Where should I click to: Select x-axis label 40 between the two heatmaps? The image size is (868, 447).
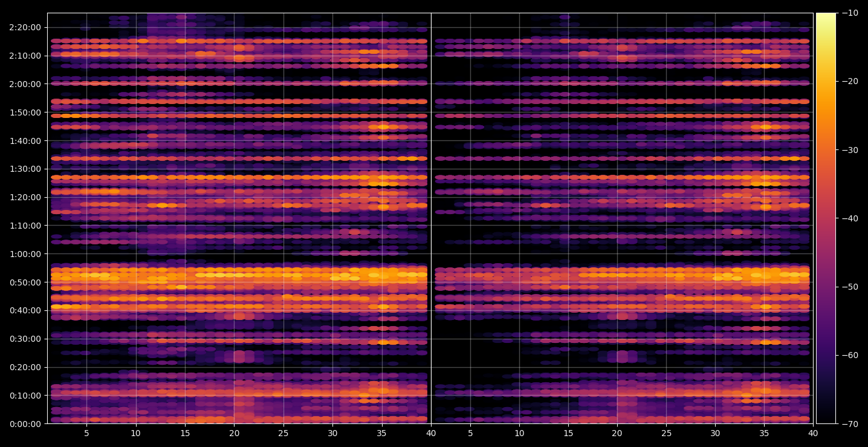431,434
